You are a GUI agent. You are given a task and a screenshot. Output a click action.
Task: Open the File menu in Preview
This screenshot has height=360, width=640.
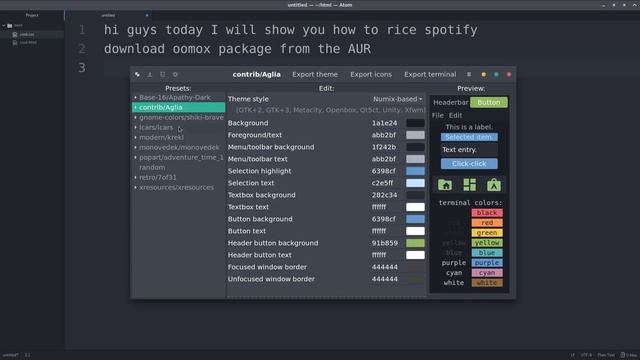click(438, 116)
